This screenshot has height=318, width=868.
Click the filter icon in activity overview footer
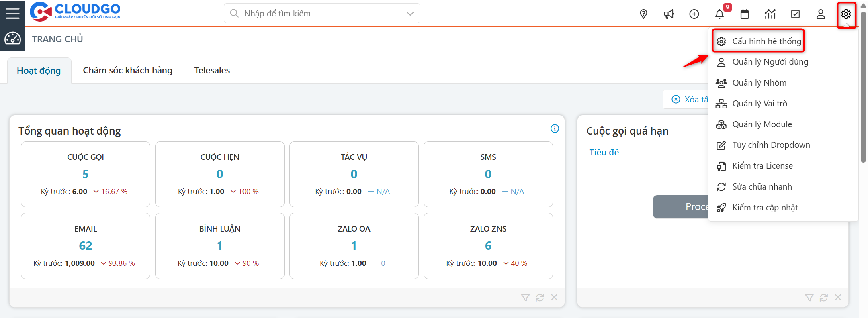click(x=525, y=298)
